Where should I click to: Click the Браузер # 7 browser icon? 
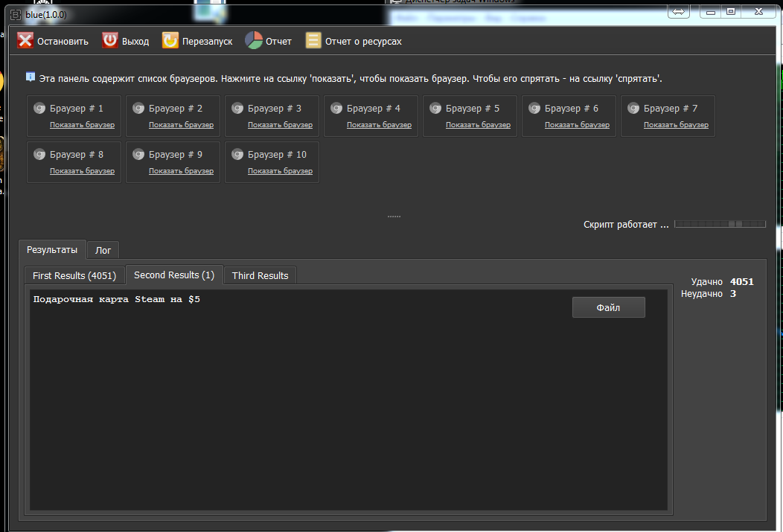(633, 109)
